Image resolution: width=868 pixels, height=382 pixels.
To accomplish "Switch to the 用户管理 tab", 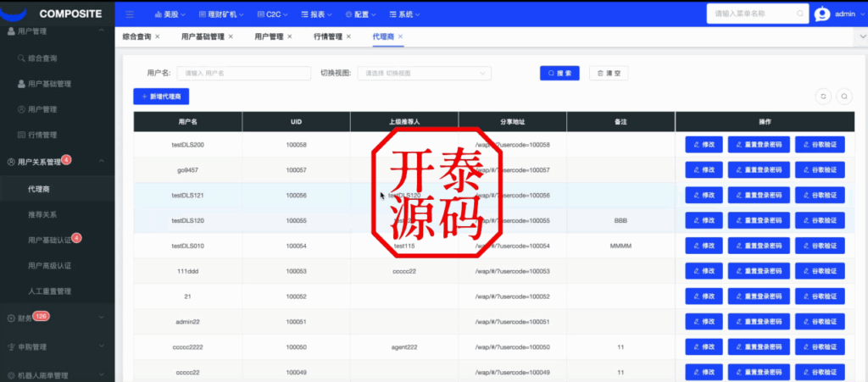I will (269, 36).
